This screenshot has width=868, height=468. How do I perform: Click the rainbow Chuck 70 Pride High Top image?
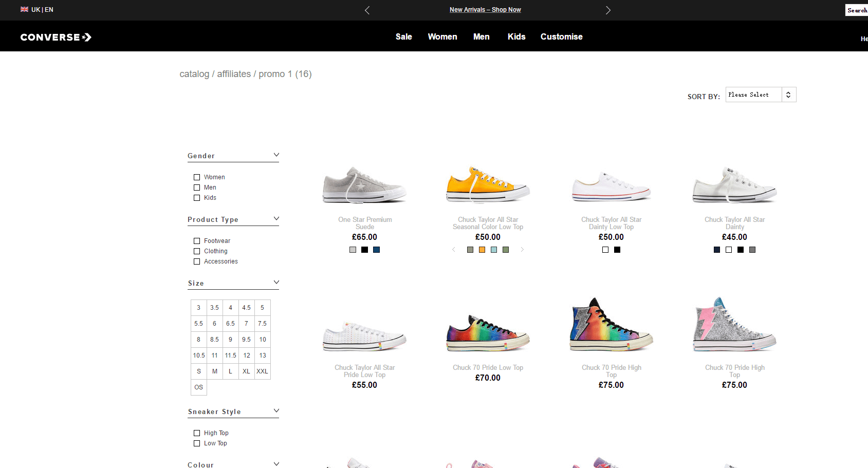(x=612, y=324)
